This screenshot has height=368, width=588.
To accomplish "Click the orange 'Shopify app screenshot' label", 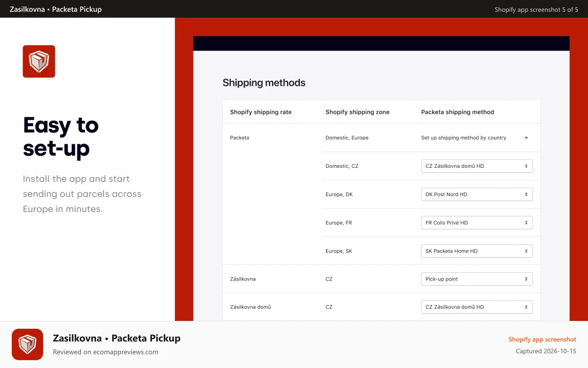I will point(542,339).
